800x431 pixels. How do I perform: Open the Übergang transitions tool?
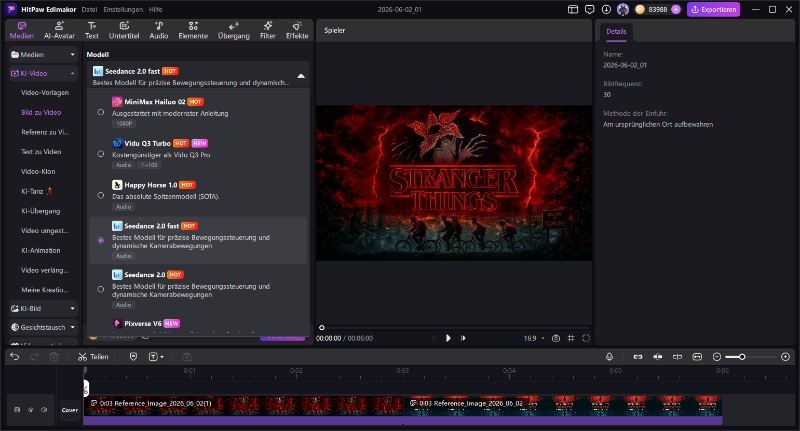click(234, 31)
